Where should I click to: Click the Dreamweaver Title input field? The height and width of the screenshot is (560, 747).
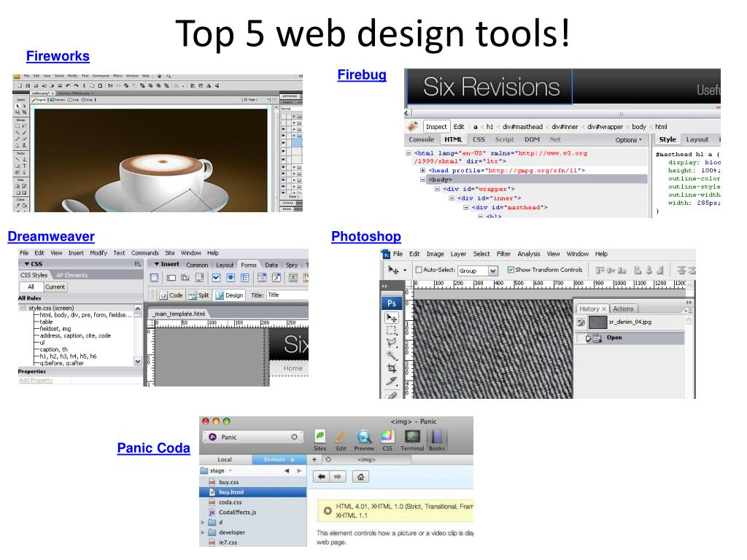[287, 295]
